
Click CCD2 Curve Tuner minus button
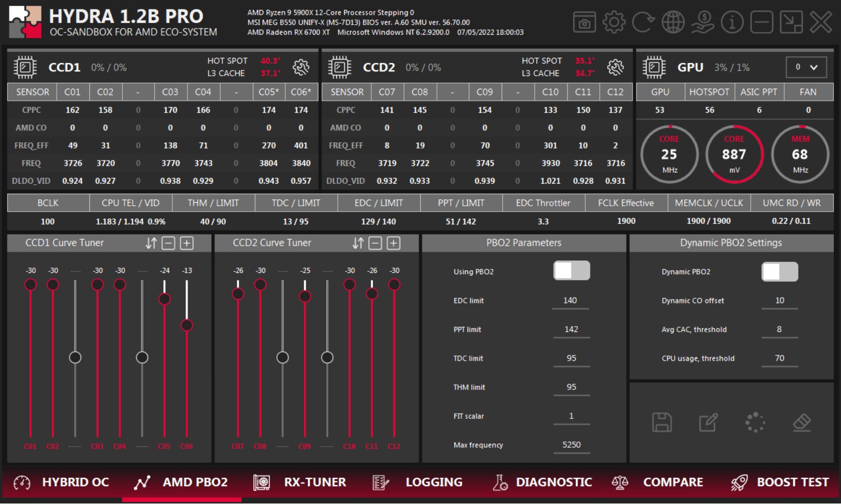coord(375,243)
